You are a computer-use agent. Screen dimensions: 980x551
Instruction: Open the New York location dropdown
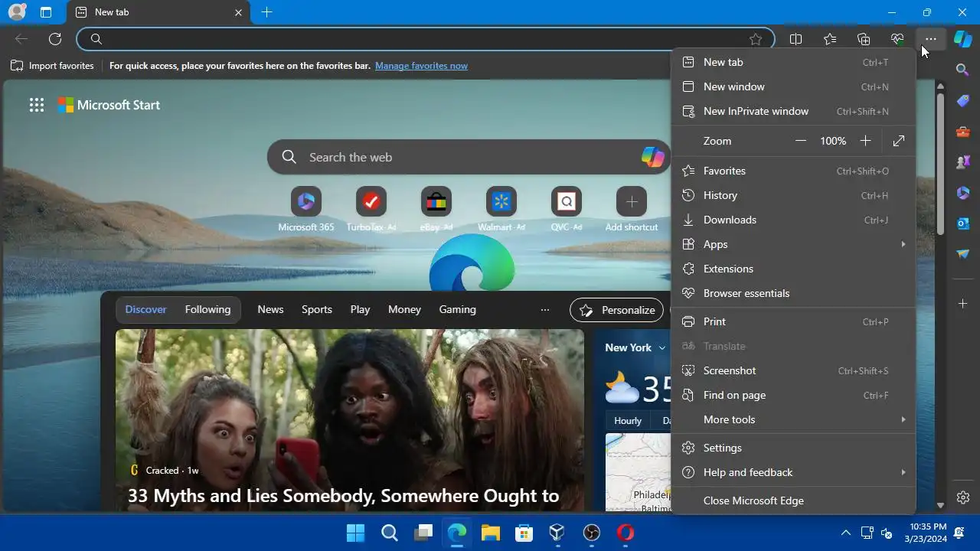point(635,347)
